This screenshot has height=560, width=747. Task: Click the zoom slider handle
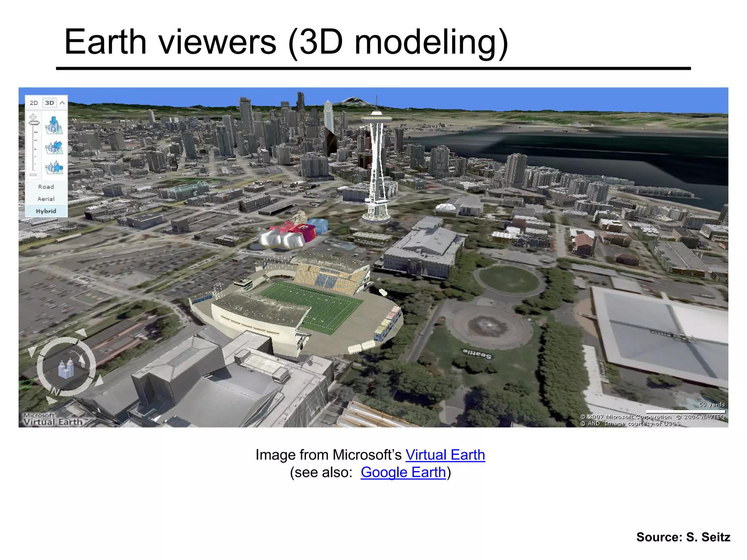[34, 123]
